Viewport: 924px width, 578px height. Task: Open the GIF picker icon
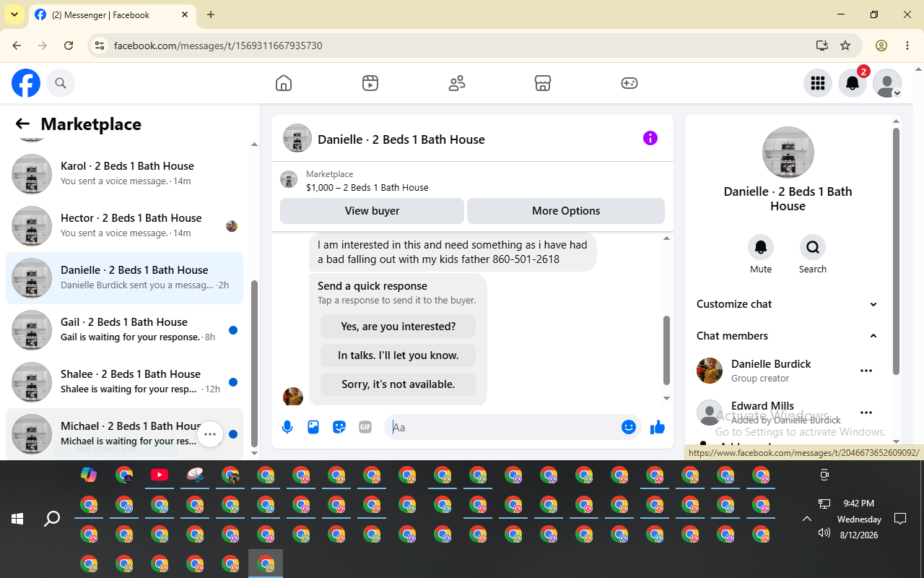pos(365,427)
